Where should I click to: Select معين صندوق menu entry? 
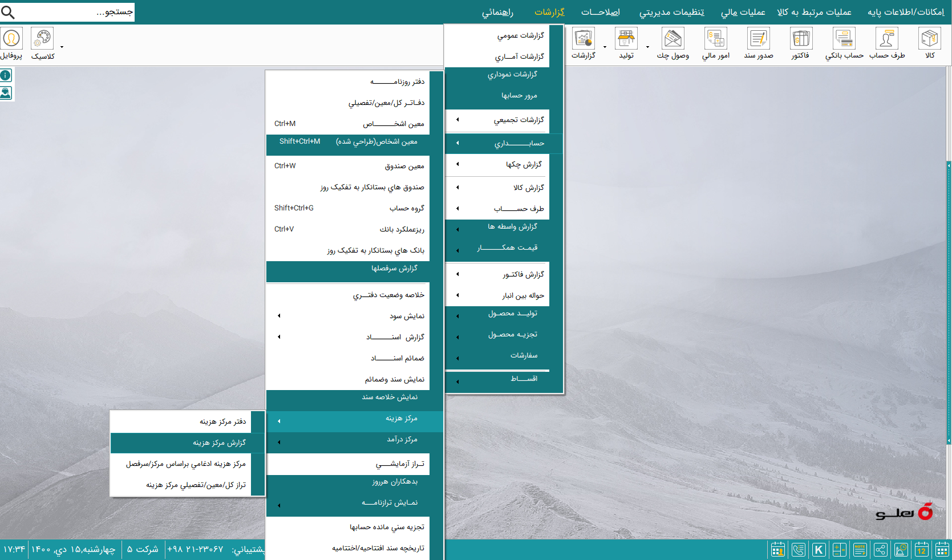pos(348,166)
